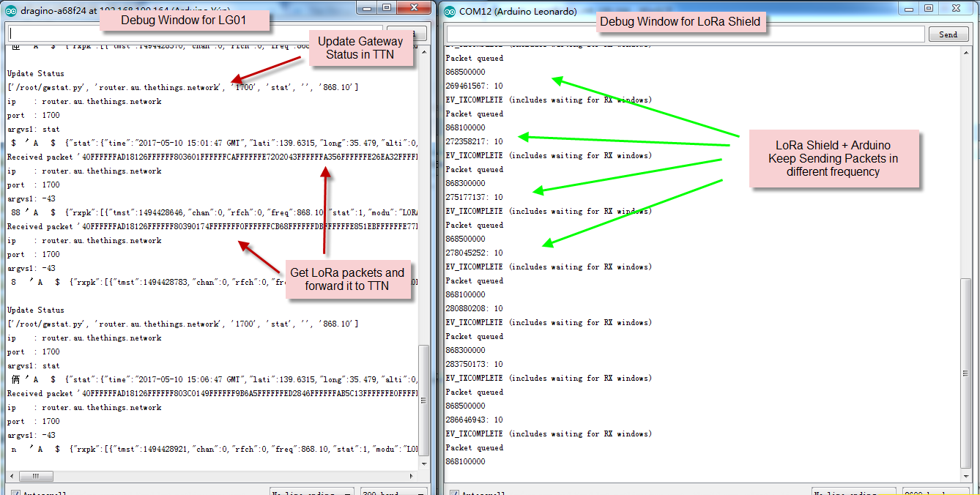Click Received packet line containing '803C0149'
The height and width of the screenshot is (495, 980).
[x=212, y=393]
